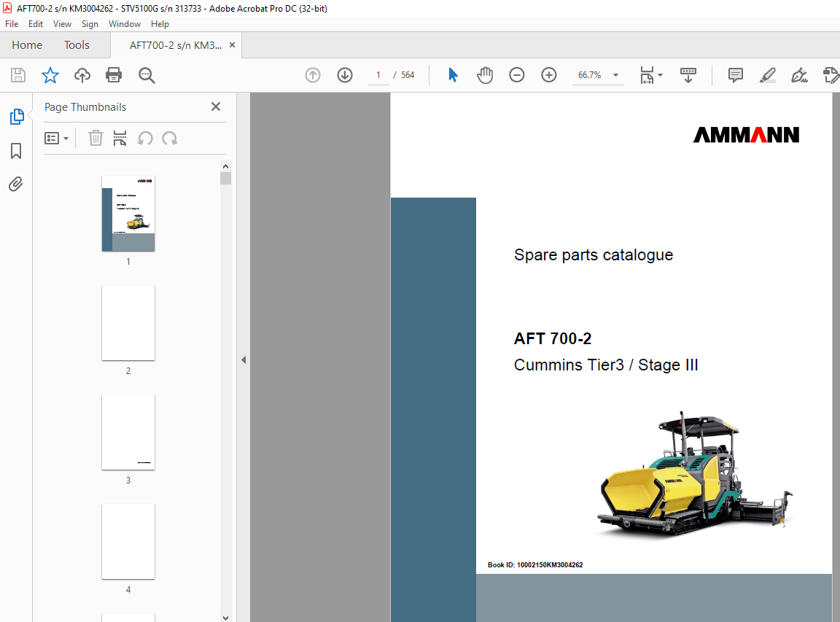Switch to the Home tab
The height and width of the screenshot is (622, 840).
(x=27, y=44)
